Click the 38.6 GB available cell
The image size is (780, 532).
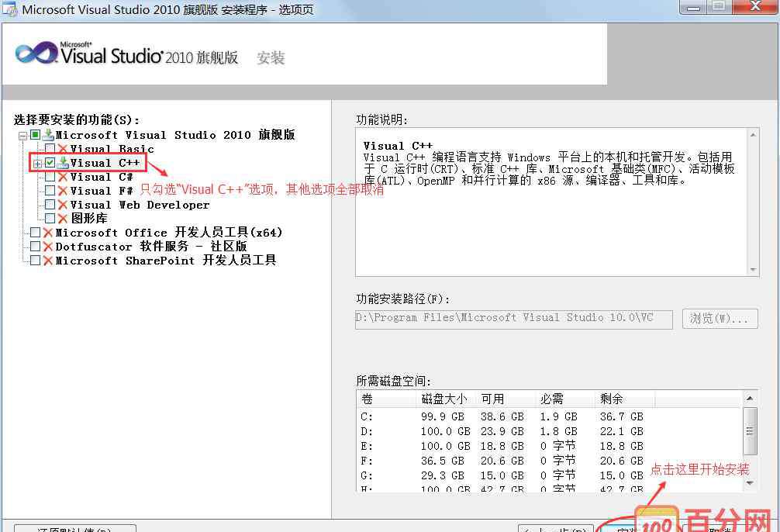(502, 416)
